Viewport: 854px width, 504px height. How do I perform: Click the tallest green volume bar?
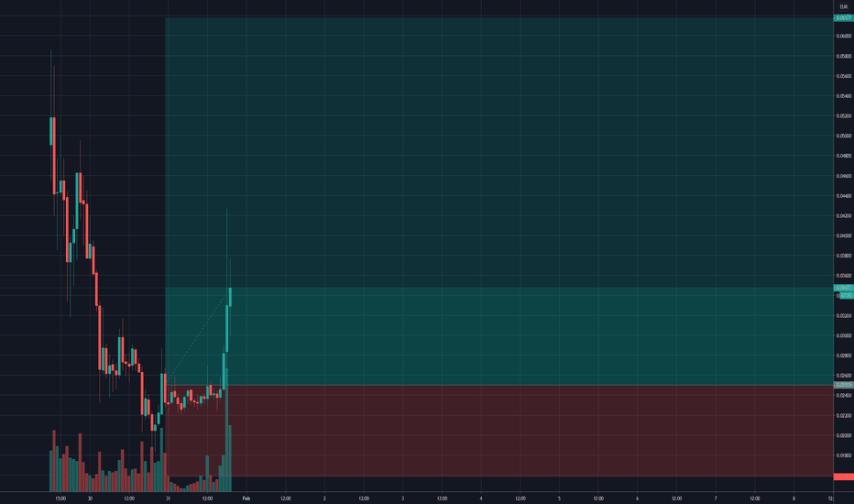pos(226,430)
